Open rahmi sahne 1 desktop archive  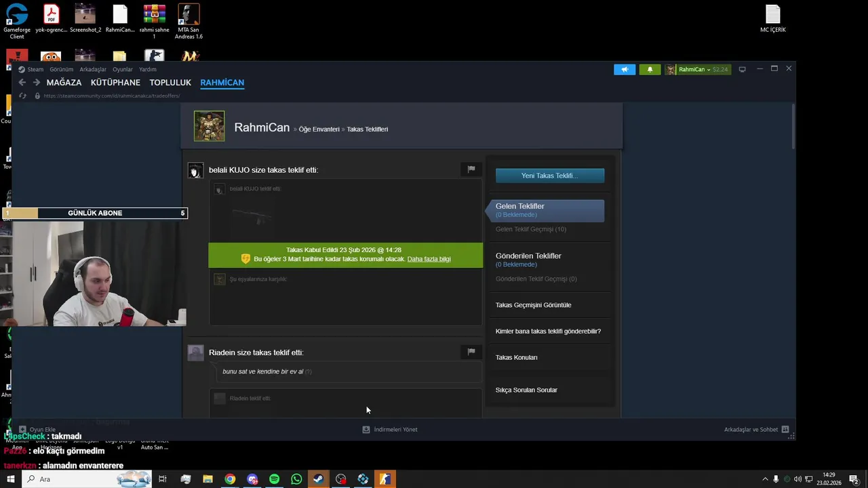(x=155, y=22)
